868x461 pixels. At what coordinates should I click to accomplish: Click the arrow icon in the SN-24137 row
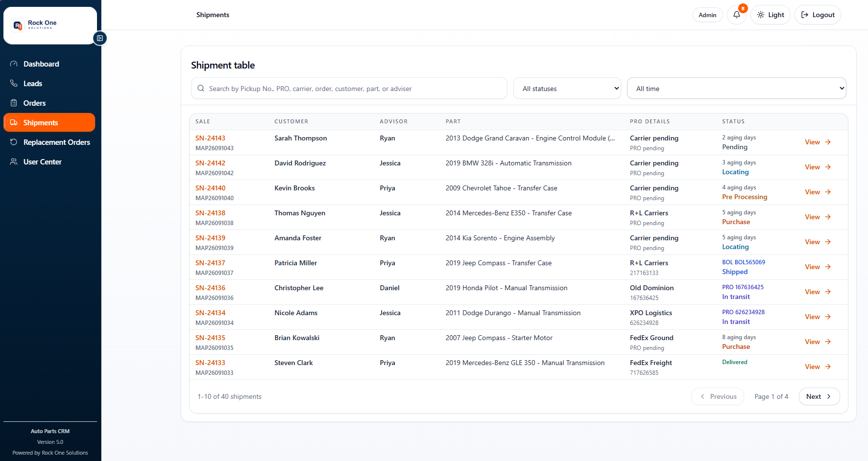pos(828,267)
